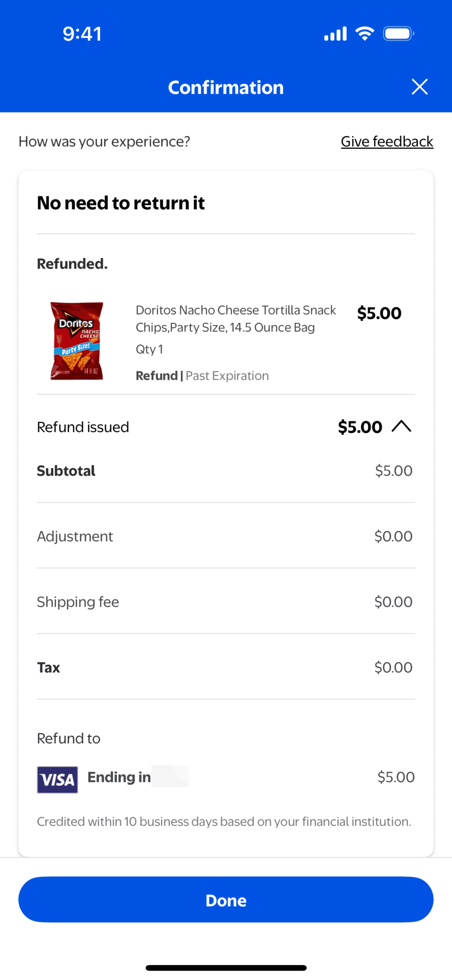This screenshot has width=452, height=980.
Task: Tap the Doritos bag product thumbnail
Action: coord(77,340)
